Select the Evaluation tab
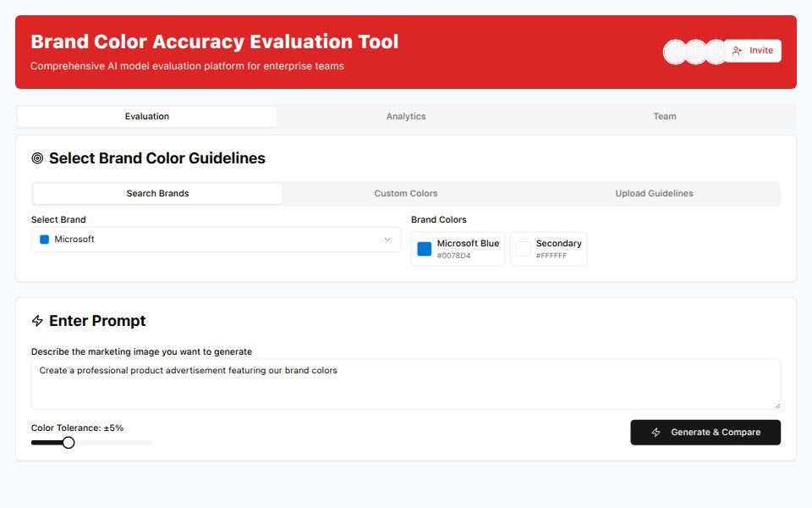The image size is (812, 508). click(x=147, y=117)
